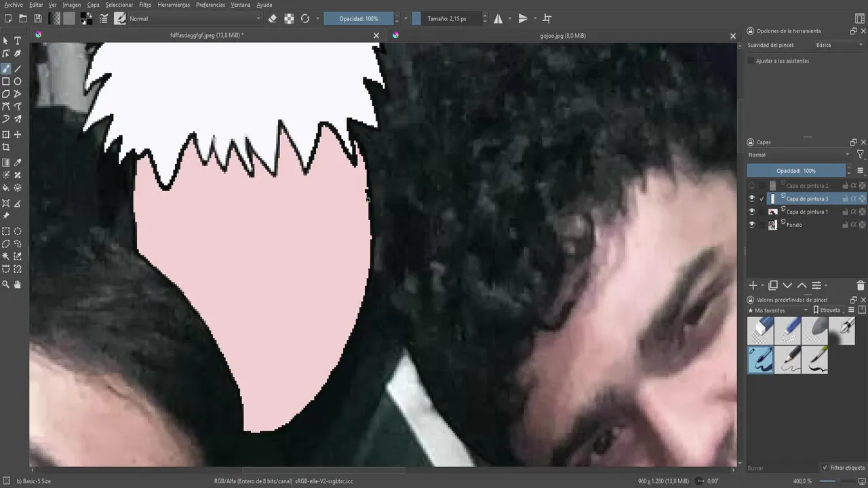Hide Capa de pintura 1 layer
868x488 pixels.
pos(751,211)
